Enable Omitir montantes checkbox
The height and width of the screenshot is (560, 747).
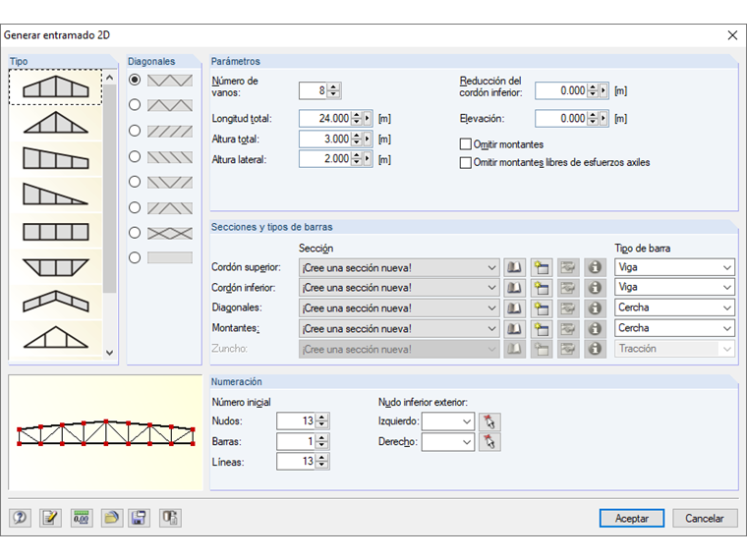(x=466, y=144)
